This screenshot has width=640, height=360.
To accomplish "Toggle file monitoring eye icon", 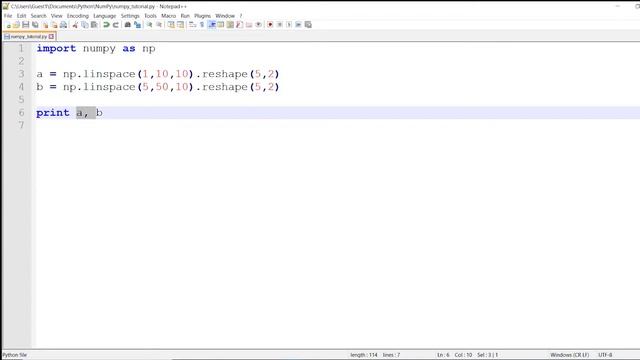I will pyautogui.click(x=258, y=25).
